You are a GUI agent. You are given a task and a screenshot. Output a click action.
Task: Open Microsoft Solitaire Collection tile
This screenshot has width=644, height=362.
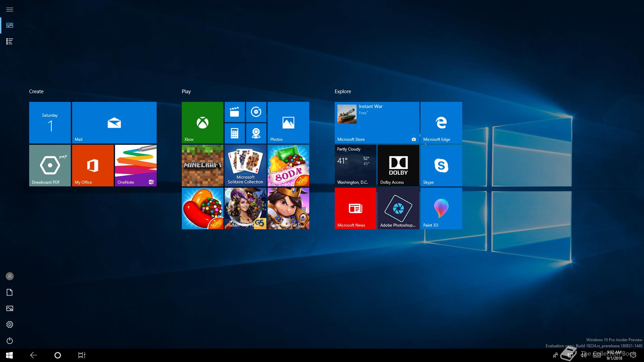tap(246, 166)
